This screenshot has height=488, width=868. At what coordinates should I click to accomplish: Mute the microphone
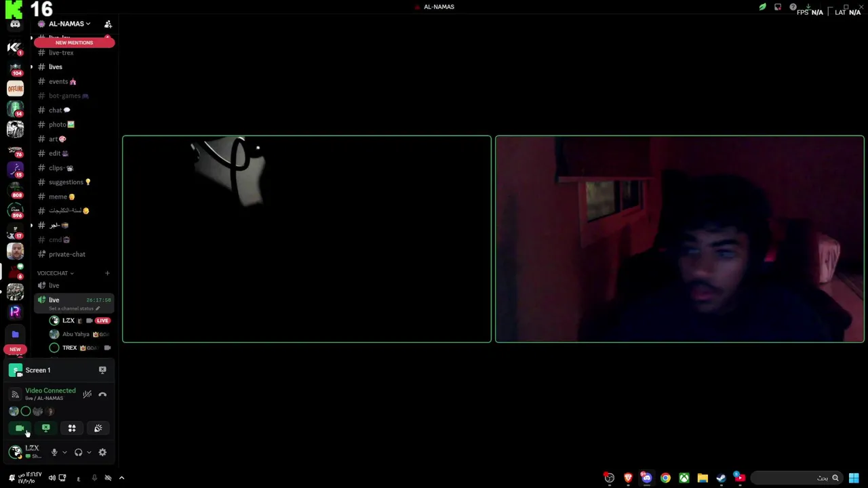tap(54, 452)
